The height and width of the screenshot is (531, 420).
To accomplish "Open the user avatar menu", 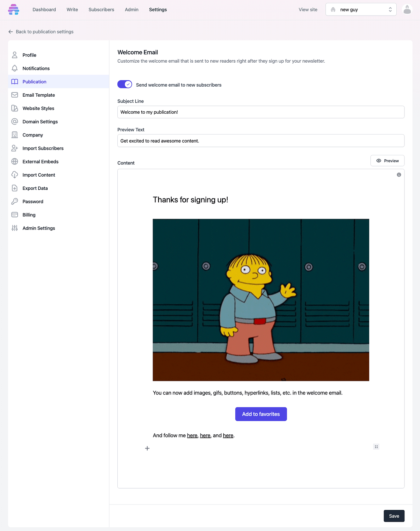I will [x=407, y=10].
